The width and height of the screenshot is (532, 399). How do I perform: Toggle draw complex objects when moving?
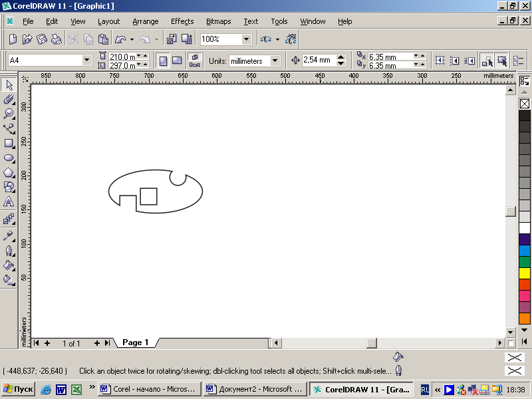tap(487, 61)
